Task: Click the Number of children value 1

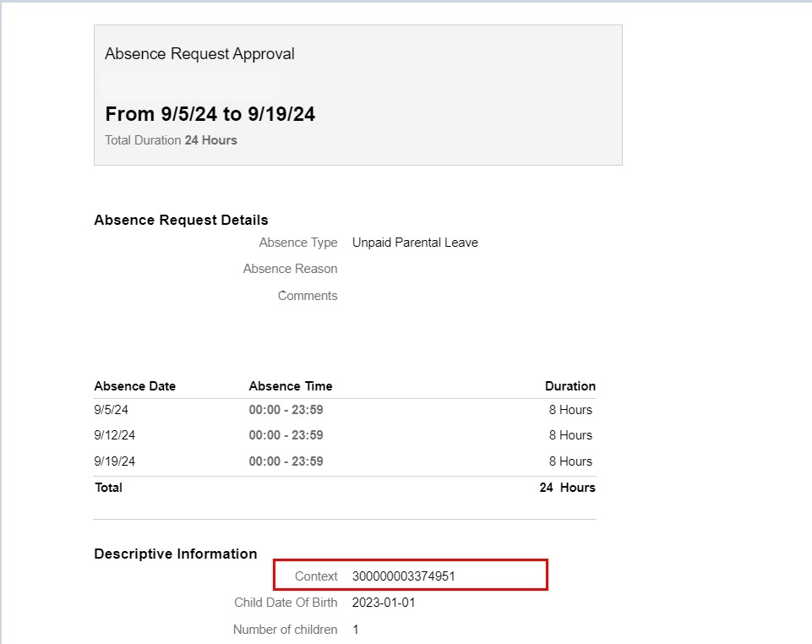Action: tap(357, 630)
